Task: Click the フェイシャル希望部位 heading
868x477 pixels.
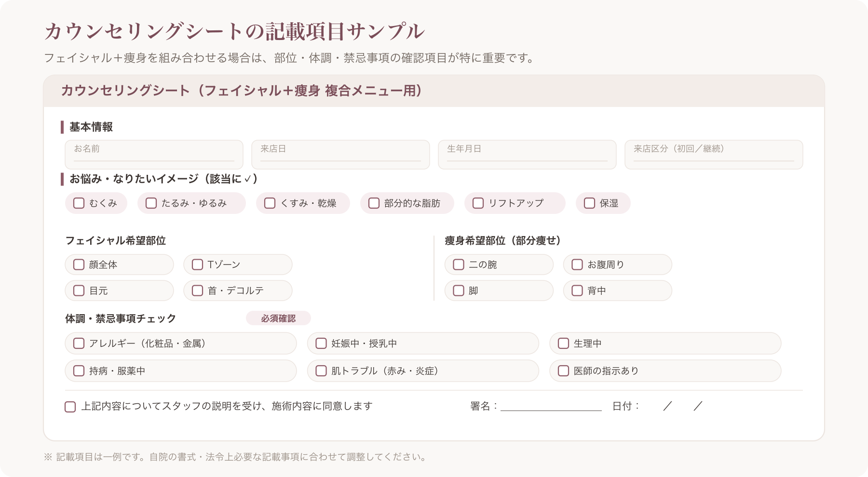Action: coord(116,240)
